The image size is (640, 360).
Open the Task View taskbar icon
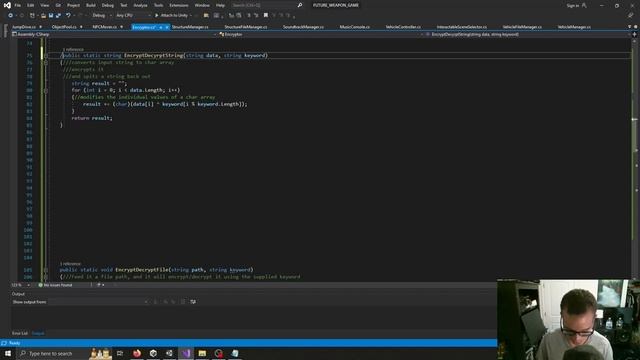pyautogui.click(x=120, y=353)
